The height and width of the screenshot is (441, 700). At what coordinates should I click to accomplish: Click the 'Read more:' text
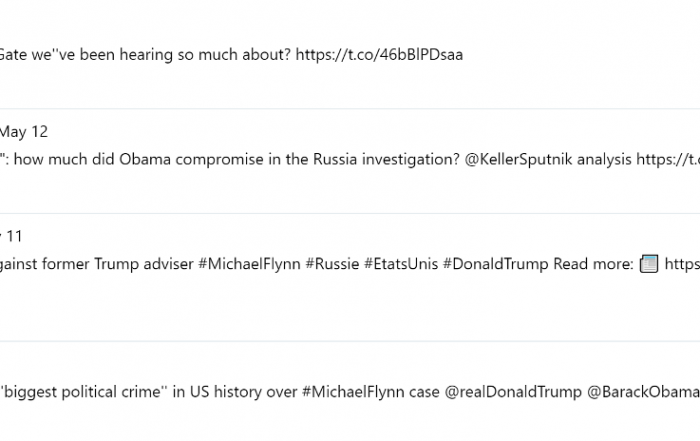pyautogui.click(x=593, y=264)
